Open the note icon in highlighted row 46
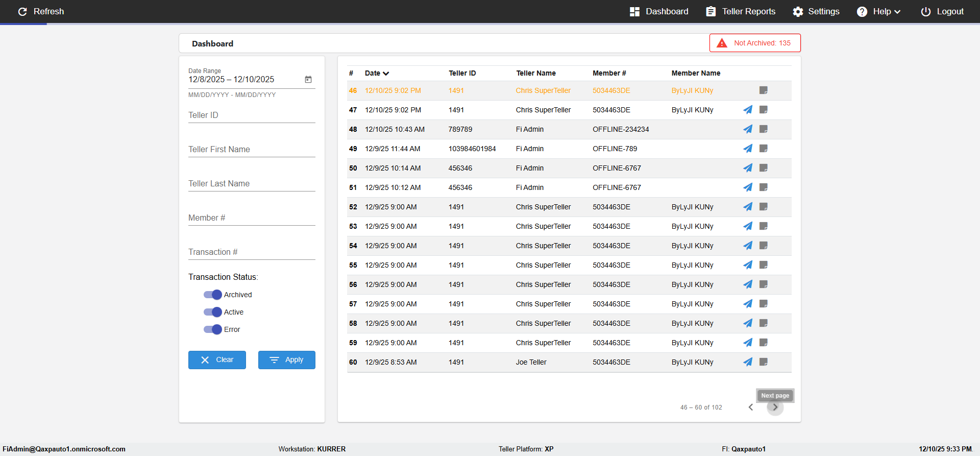This screenshot has height=456, width=980. tap(764, 90)
